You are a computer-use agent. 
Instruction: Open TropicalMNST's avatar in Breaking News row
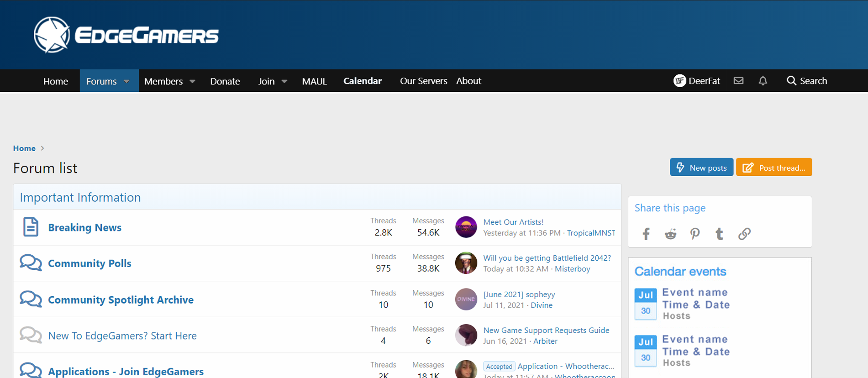click(466, 227)
